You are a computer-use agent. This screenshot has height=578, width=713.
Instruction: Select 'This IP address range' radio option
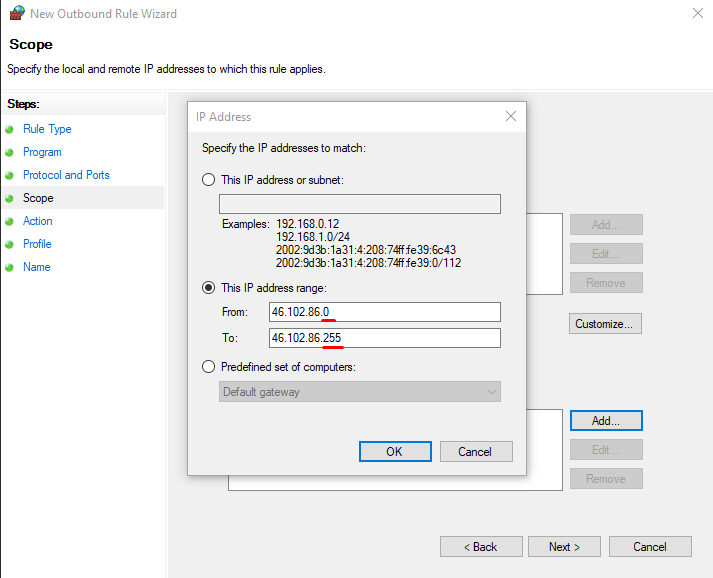pos(209,287)
